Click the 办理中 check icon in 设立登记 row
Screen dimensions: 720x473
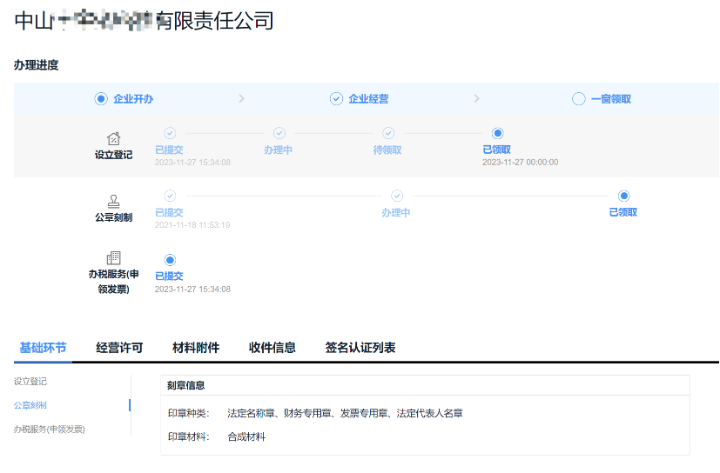279,133
